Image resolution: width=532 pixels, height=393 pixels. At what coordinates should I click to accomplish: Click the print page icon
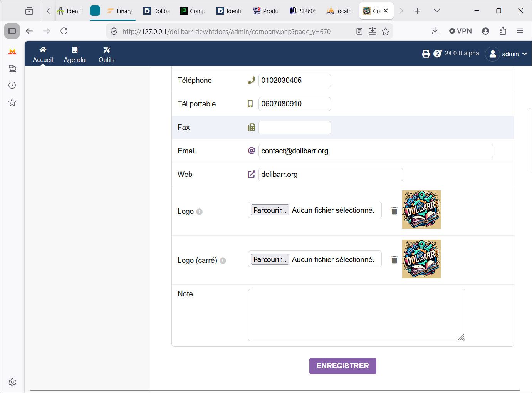tap(426, 54)
